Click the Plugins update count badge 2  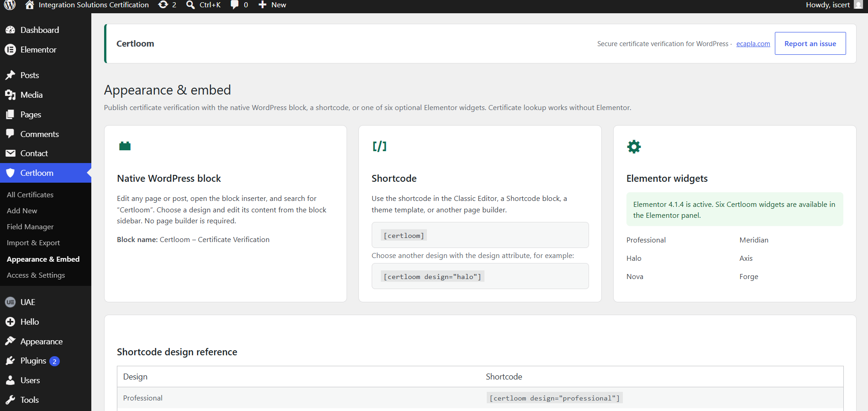(54, 361)
